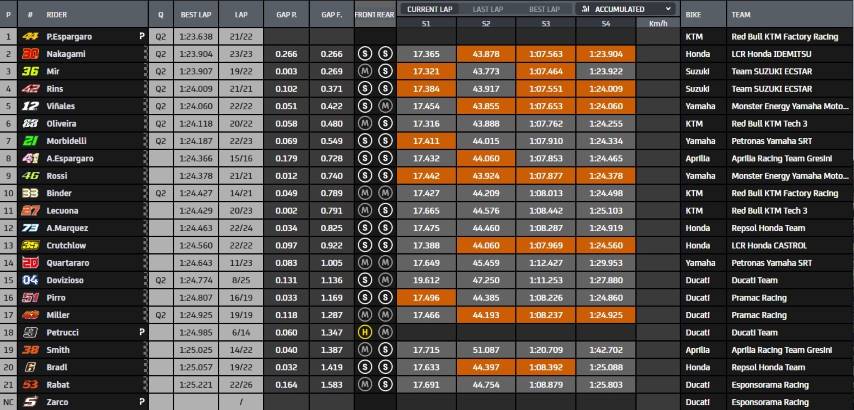Click the S1 sector column header
The image size is (854, 410).
[426, 23]
